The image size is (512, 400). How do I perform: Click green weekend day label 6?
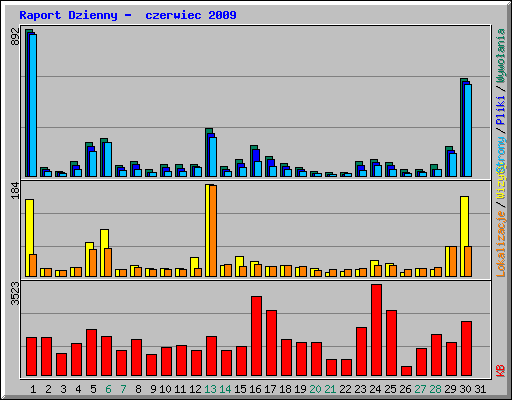(108, 389)
